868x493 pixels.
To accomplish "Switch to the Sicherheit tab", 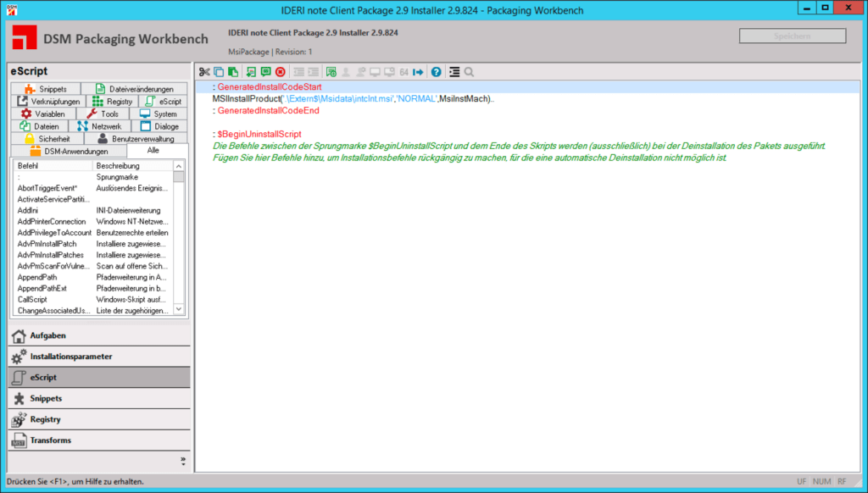I will click(47, 139).
